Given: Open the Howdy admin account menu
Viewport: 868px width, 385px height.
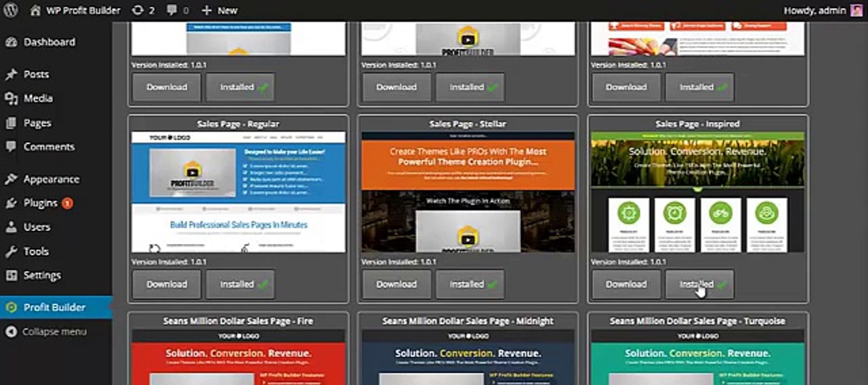Looking at the screenshot, I should point(823,10).
